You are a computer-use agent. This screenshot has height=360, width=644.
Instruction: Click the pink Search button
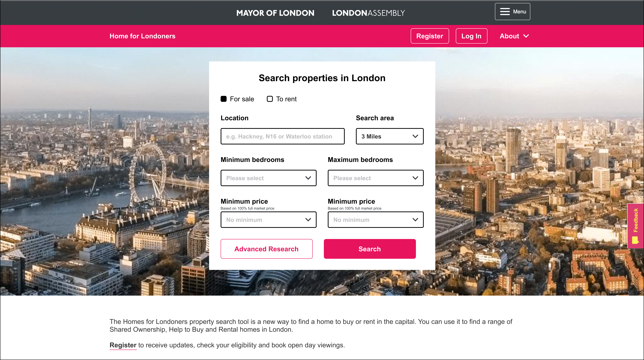[370, 249]
